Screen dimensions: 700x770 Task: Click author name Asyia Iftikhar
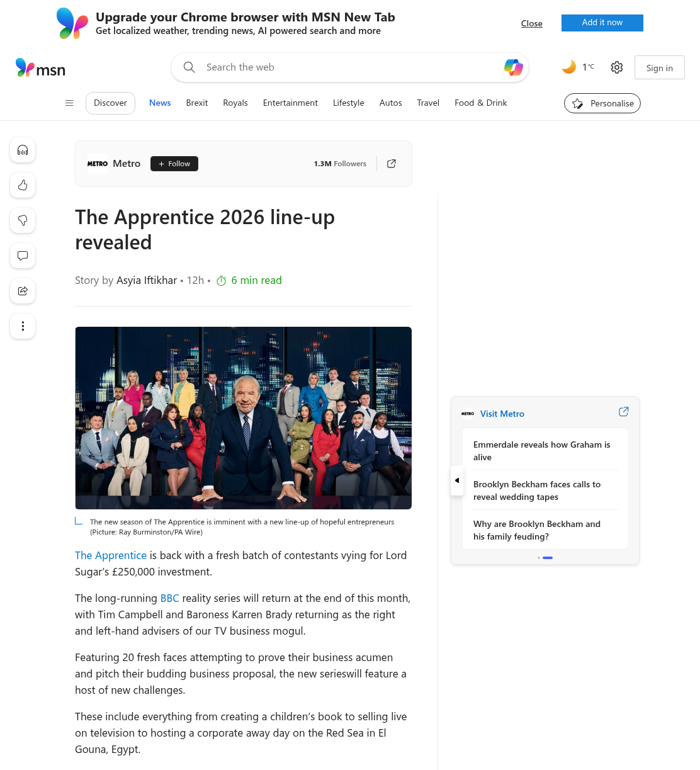[x=147, y=281]
